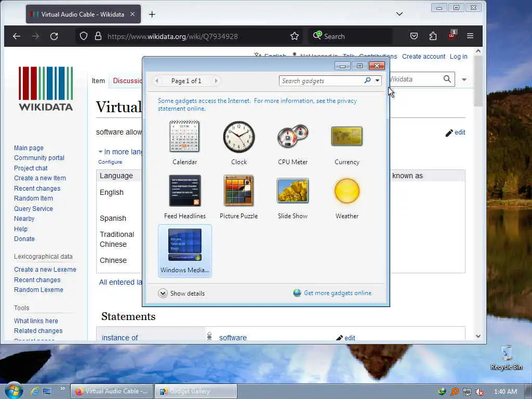Open Log in link
Screen dimensions: 532x399
click(458, 56)
